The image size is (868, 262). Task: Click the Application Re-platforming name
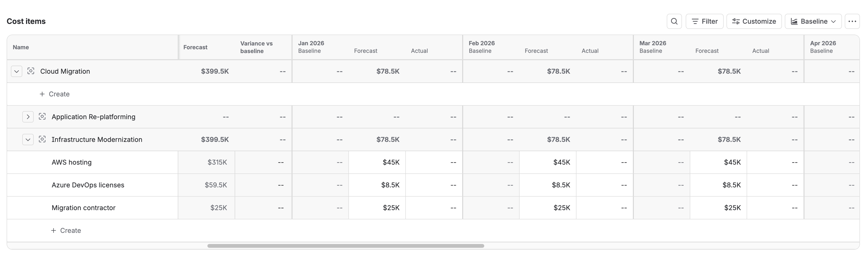pos(93,117)
